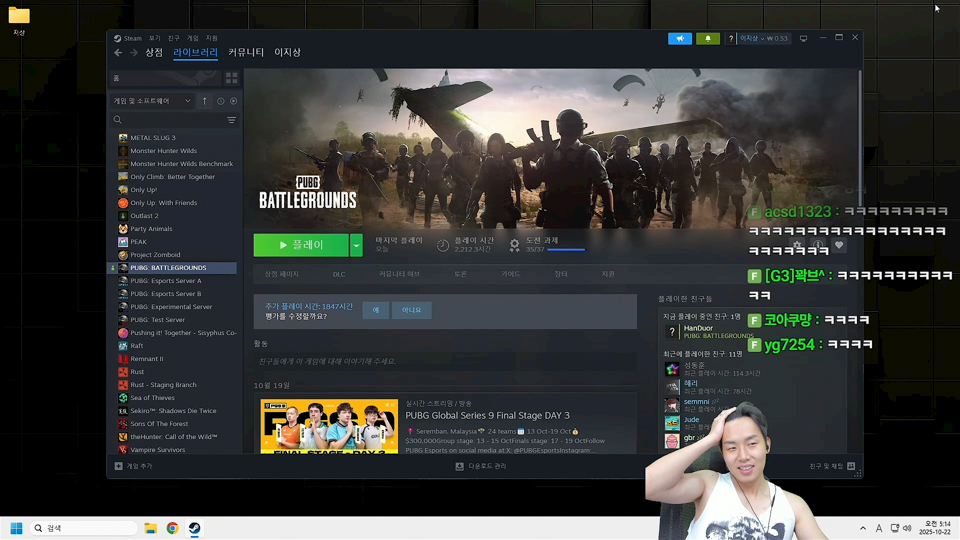Click the Big Picture mode monitor icon

click(803, 38)
